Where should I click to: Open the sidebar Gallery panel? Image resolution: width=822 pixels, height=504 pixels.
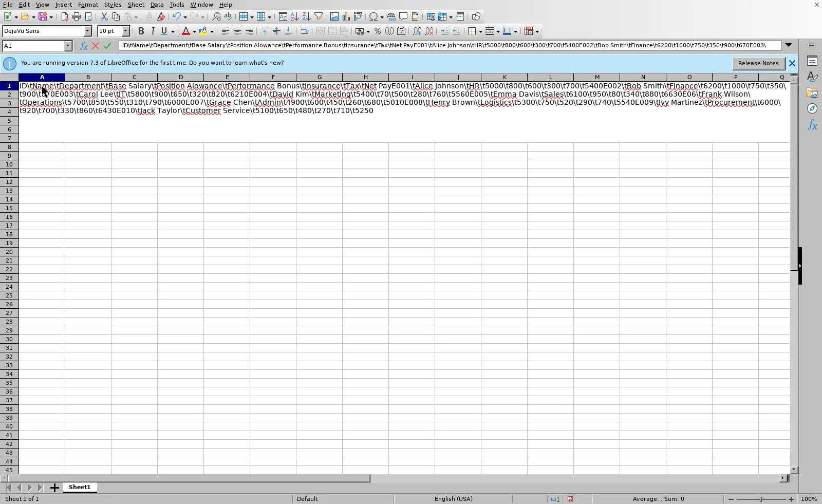[x=812, y=93]
